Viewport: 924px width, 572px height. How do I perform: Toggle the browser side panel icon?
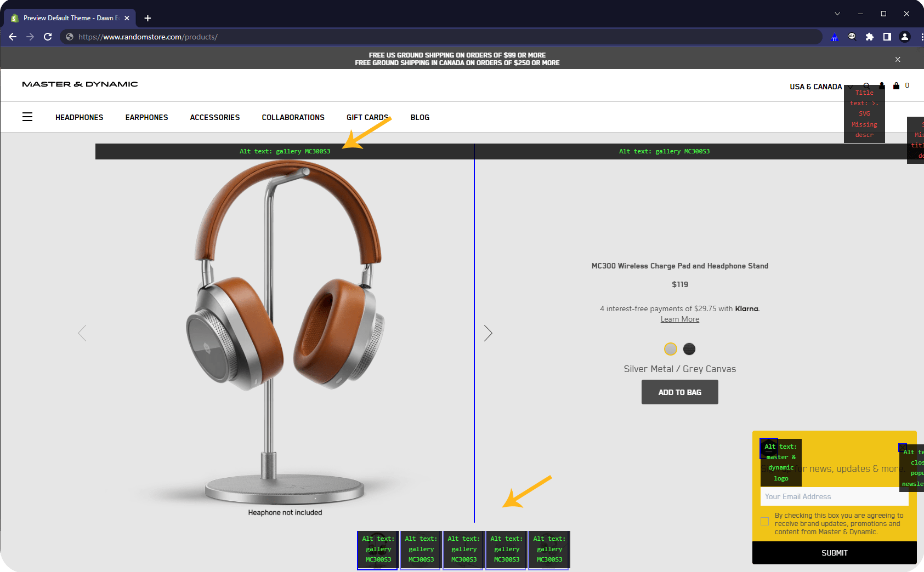887,37
